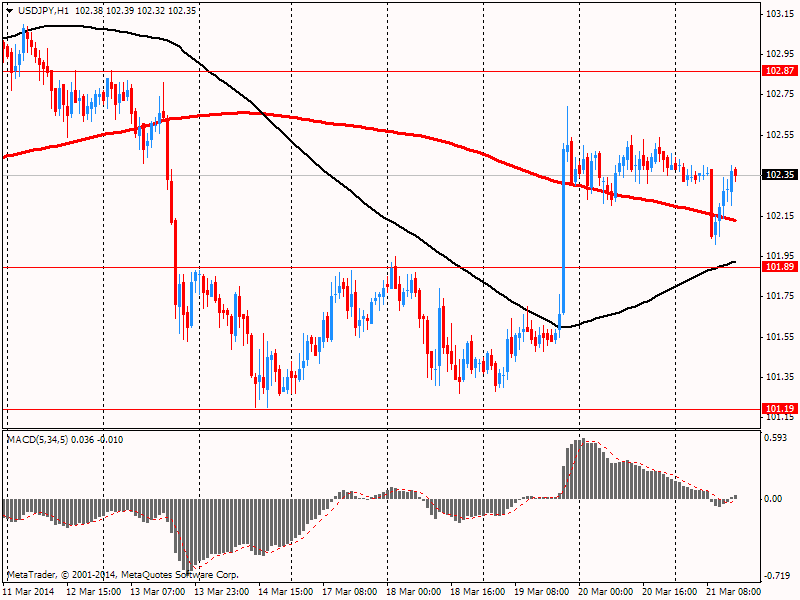800x600 pixels.
Task: Select the red 101.89 price level tag
Action: (x=780, y=267)
